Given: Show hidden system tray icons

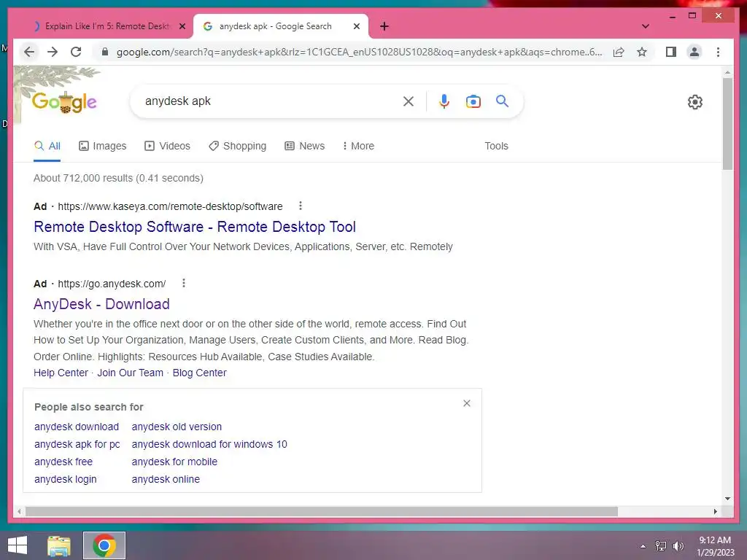Looking at the screenshot, I should (643, 546).
